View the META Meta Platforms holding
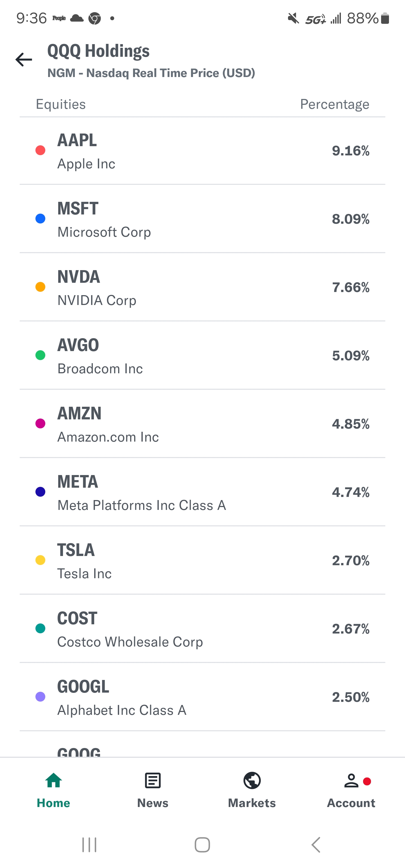This screenshot has width=405, height=868. 202,493
